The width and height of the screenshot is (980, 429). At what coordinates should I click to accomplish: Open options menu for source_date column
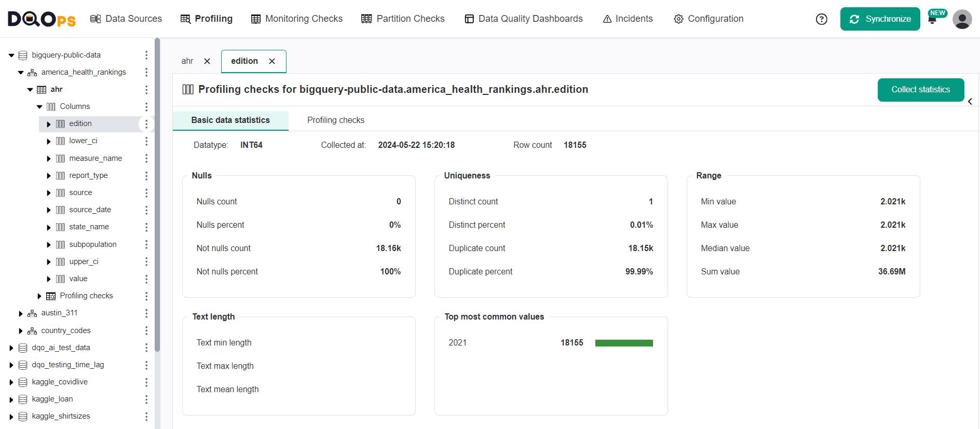tap(146, 210)
